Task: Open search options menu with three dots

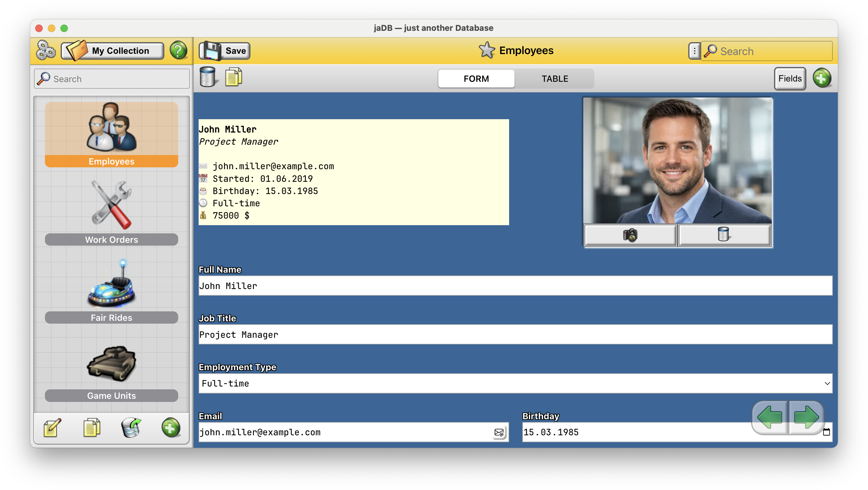Action: pos(695,51)
